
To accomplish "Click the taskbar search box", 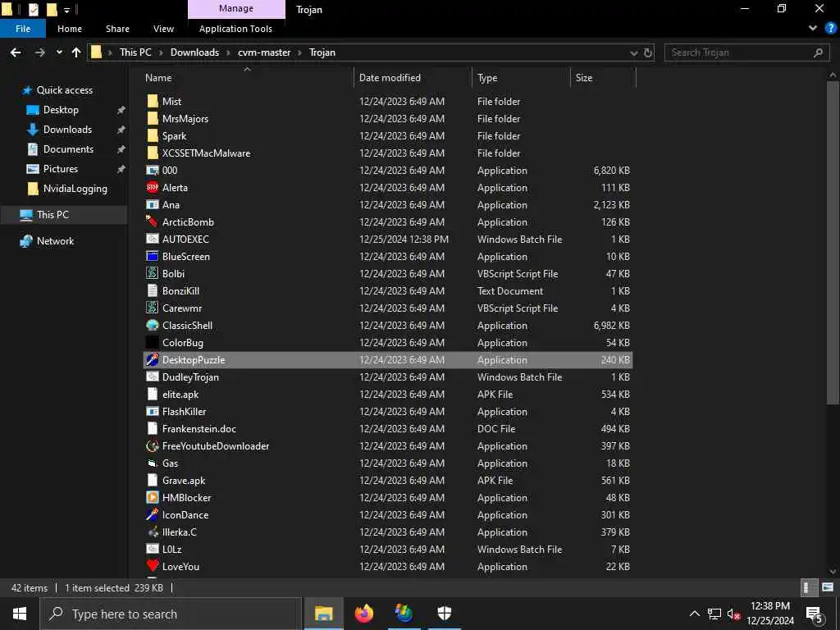I will click(171, 614).
